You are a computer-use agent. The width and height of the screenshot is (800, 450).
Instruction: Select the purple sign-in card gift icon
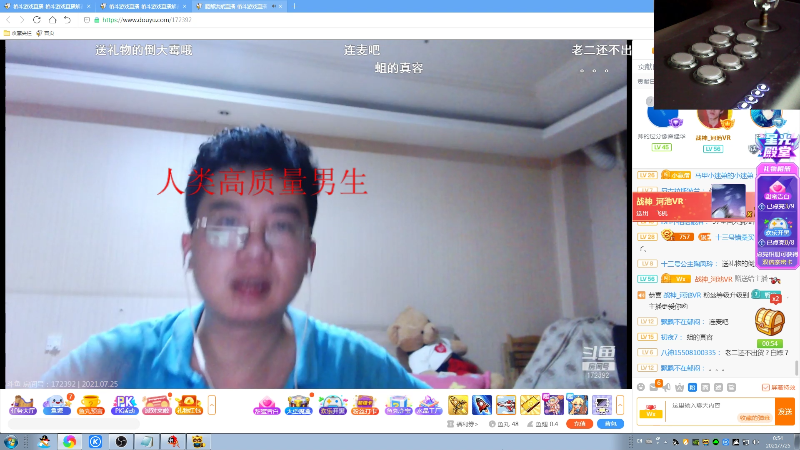coord(365,405)
